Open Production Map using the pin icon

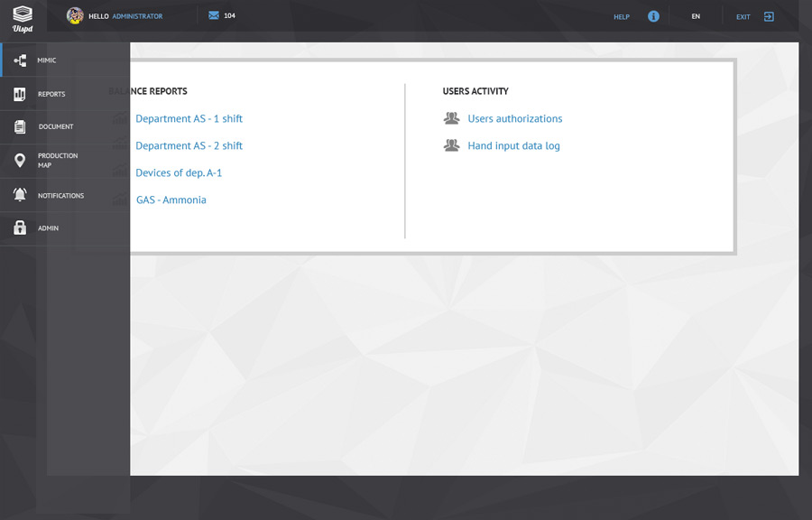[19, 161]
